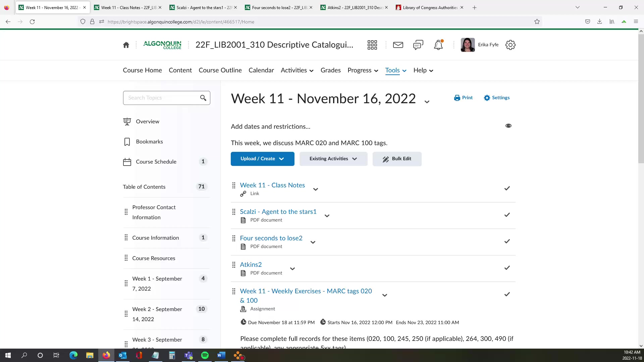Toggle completion check for Week 11 Class Notes
Image resolution: width=644 pixels, height=362 pixels.
click(507, 188)
